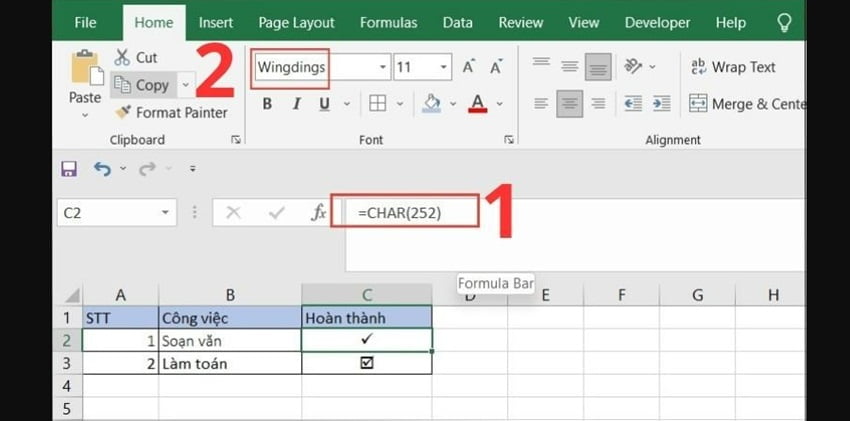Image resolution: width=850 pixels, height=421 pixels.
Task: Confirm formula entry with checkmark icon
Action: [x=276, y=212]
